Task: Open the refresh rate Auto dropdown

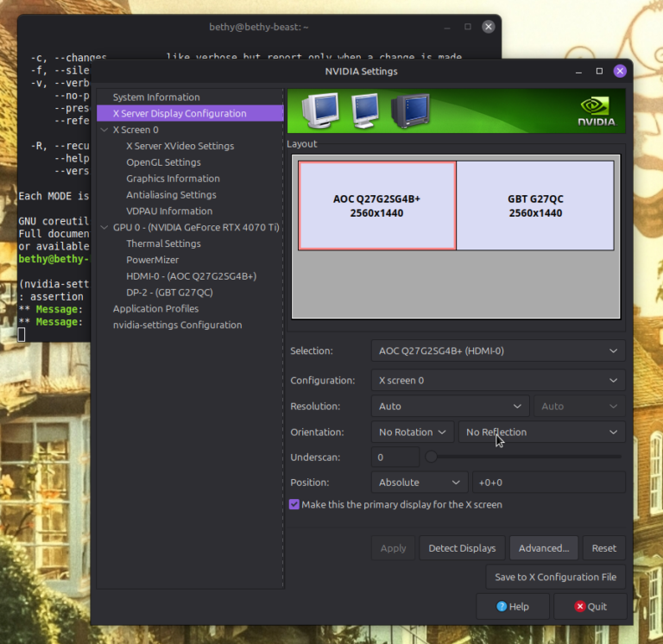Action: (579, 406)
